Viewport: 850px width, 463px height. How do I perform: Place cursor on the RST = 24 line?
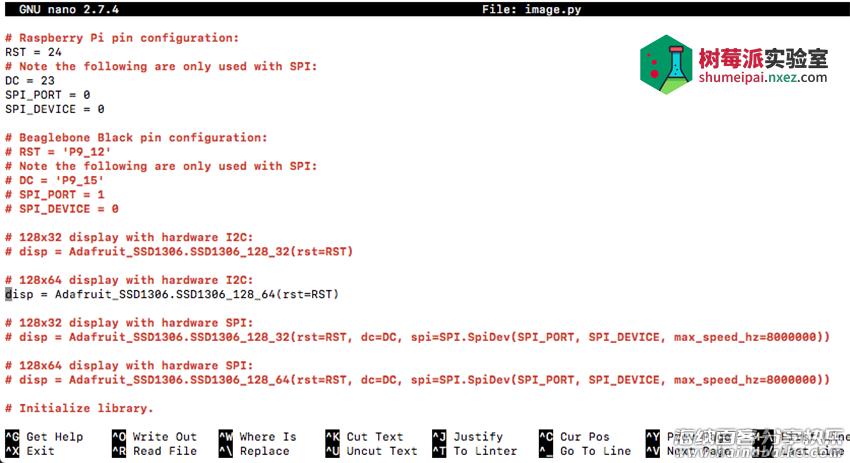pyautogui.click(x=34, y=52)
